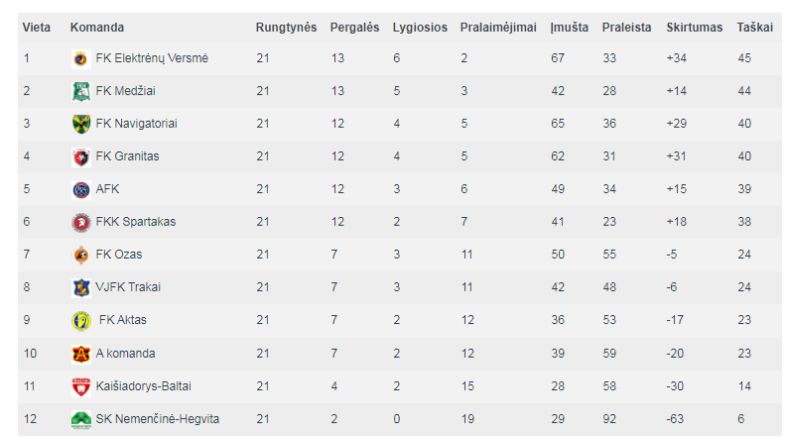The width and height of the screenshot is (789, 442).
Task: Open the SK Nemenčinė-Hegvita team link
Action: [x=157, y=419]
